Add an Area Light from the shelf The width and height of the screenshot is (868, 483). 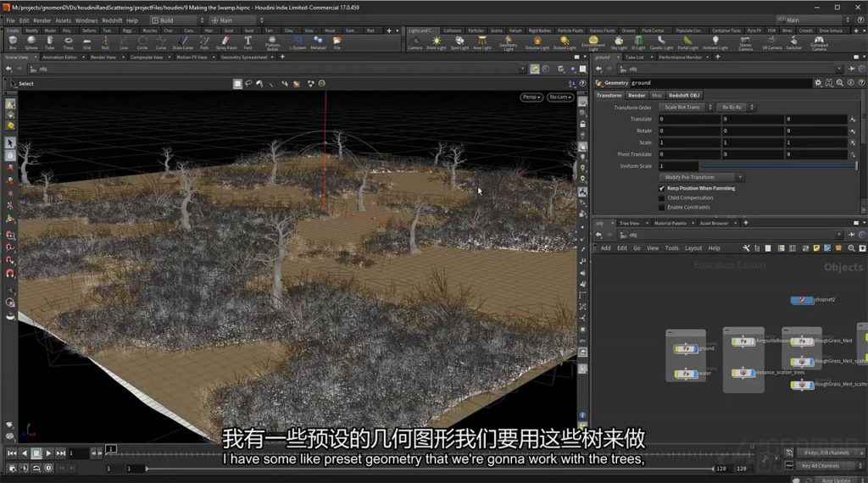[482, 42]
